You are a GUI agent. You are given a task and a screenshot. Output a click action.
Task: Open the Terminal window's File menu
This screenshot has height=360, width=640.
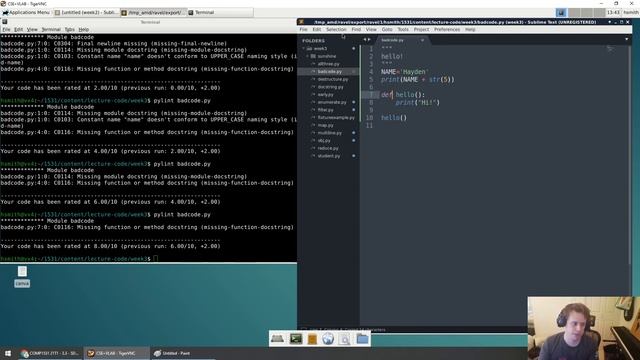pyautogui.click(x=6, y=29)
